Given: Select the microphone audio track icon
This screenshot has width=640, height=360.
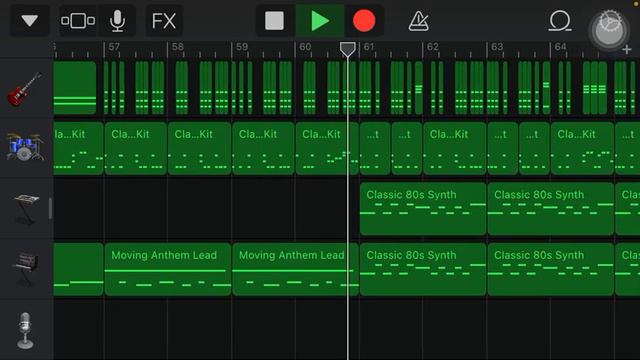Looking at the screenshot, I should tap(25, 331).
